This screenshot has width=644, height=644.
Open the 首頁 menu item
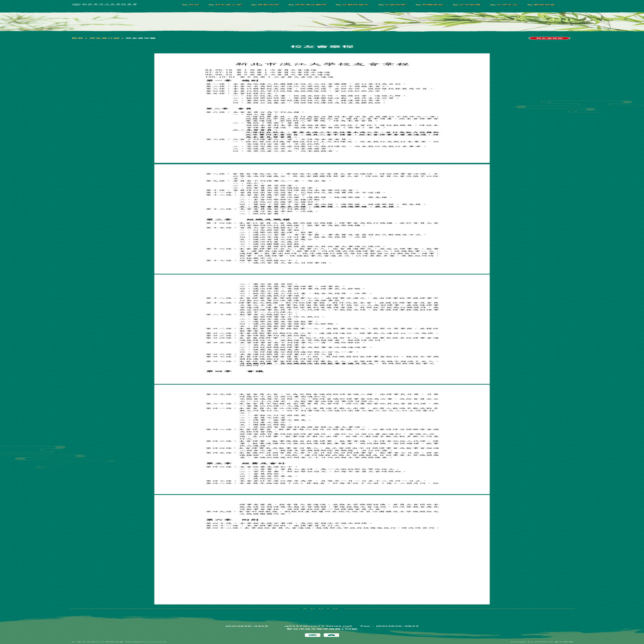pos(191,5)
